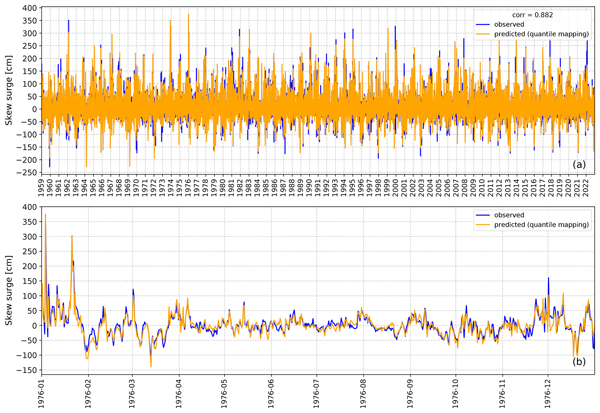The image size is (600, 413).
Task: Click 'observed' legend label in panel (a)
Action: click(509, 24)
